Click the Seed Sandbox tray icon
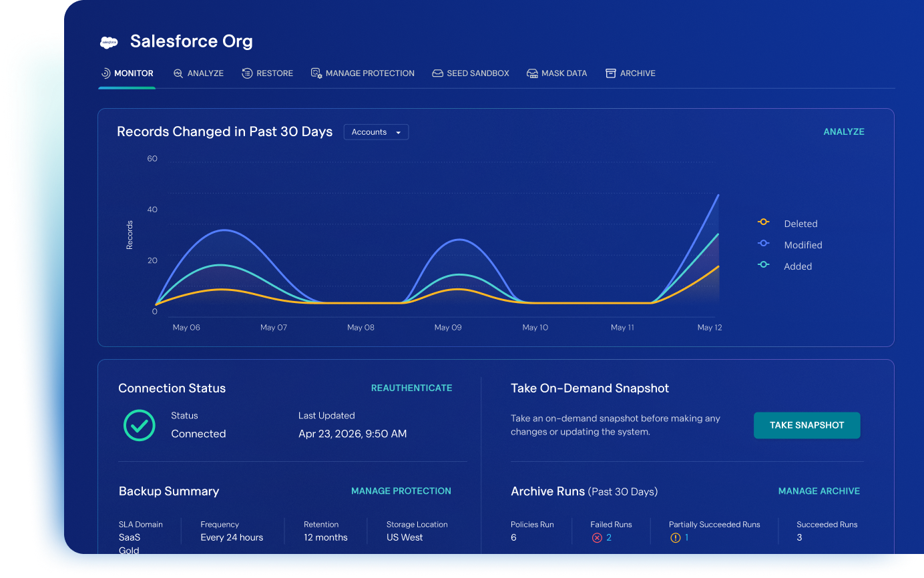The width and height of the screenshot is (924, 578). point(438,73)
